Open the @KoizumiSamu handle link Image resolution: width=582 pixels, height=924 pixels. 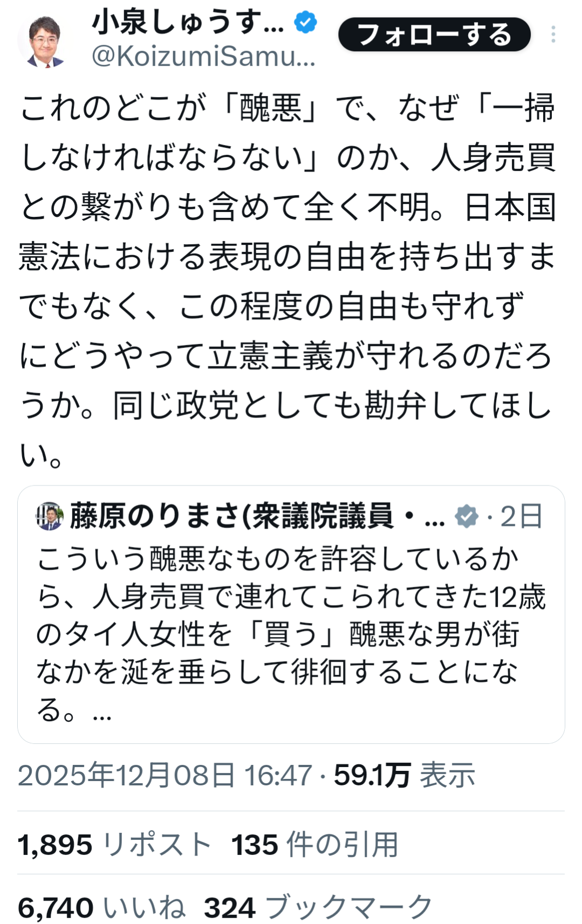pos(203,57)
